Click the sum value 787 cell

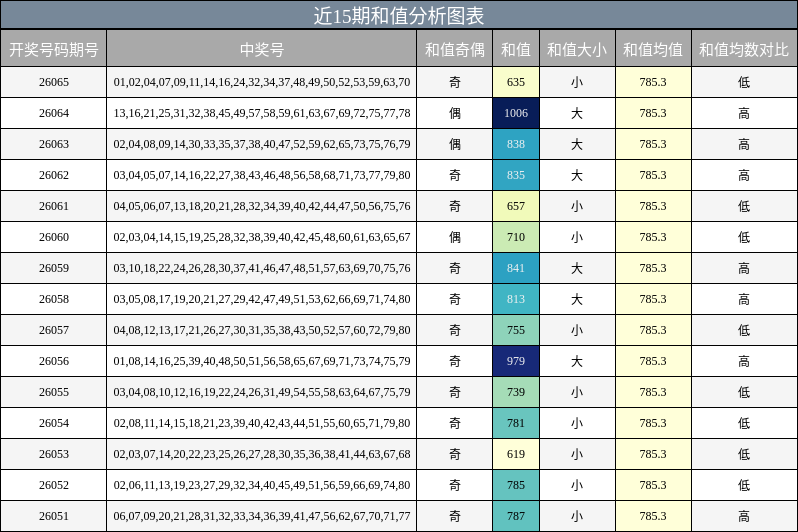(x=516, y=516)
